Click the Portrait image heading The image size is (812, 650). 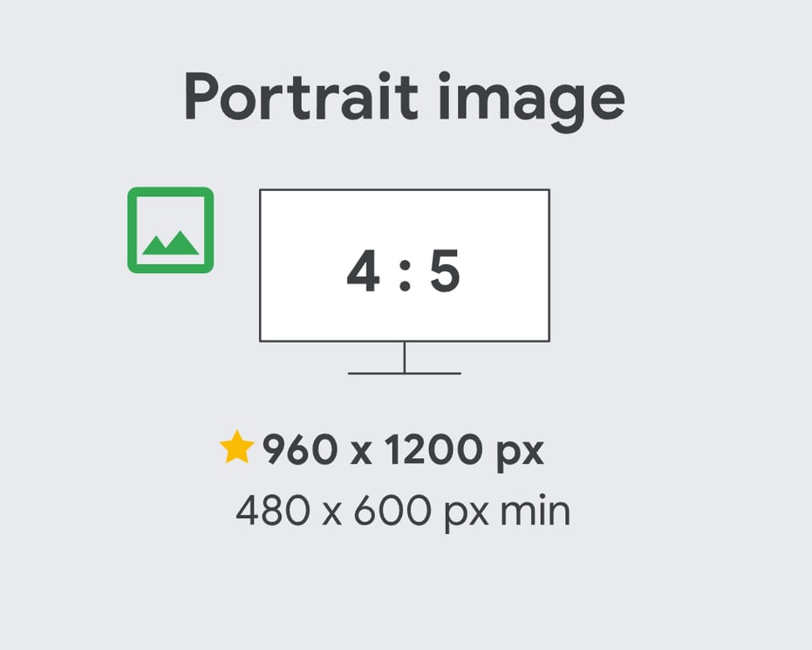(x=405, y=100)
